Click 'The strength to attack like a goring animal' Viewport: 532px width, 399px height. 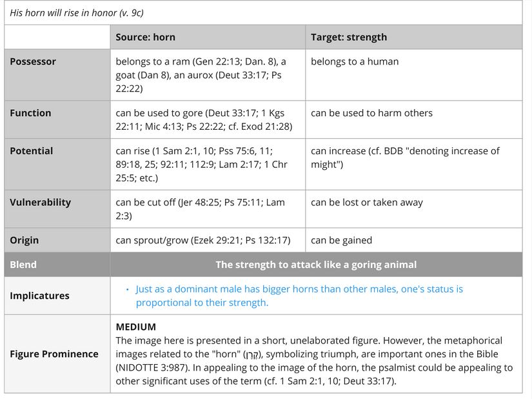tap(316, 265)
